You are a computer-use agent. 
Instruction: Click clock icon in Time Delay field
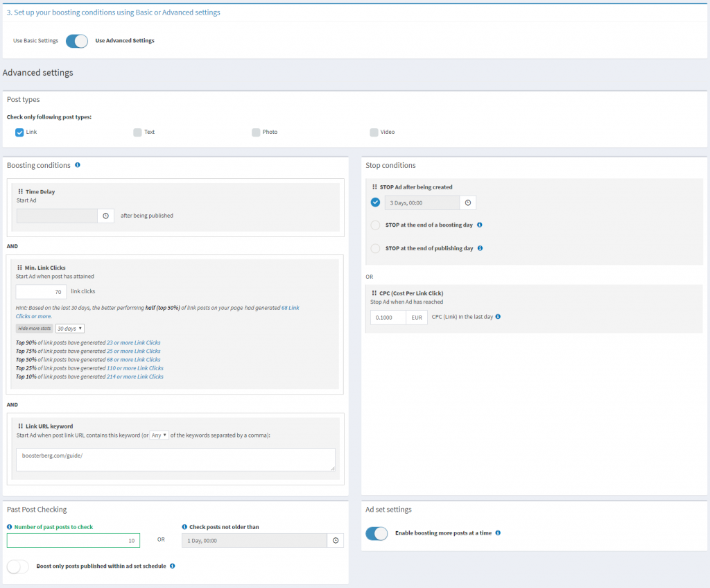point(105,216)
